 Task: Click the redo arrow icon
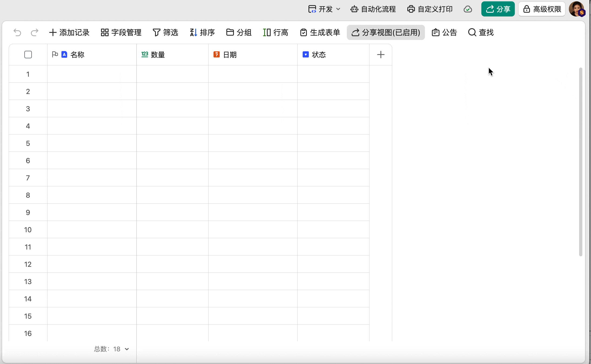coord(34,32)
